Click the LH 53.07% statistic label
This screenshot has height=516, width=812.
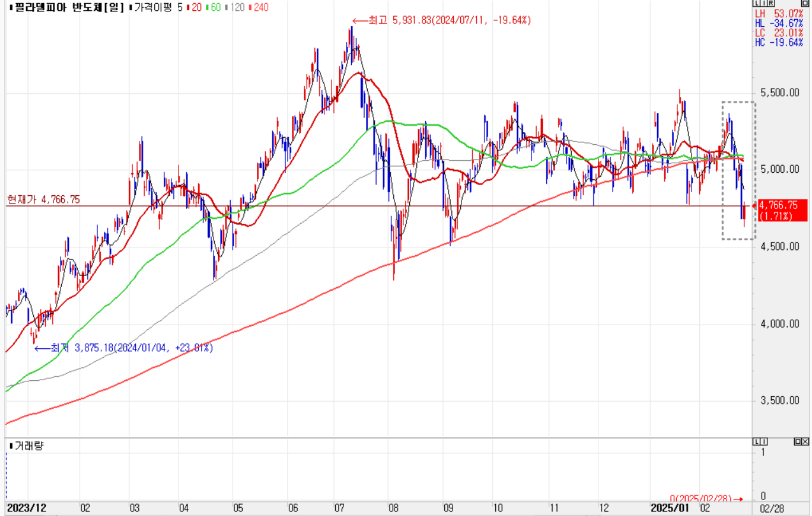click(x=778, y=13)
